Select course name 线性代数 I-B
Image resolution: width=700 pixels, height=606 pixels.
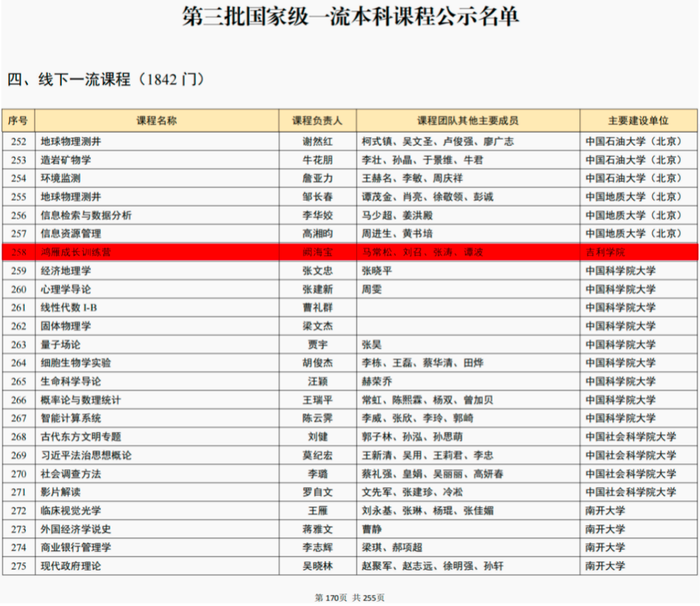[69, 308]
